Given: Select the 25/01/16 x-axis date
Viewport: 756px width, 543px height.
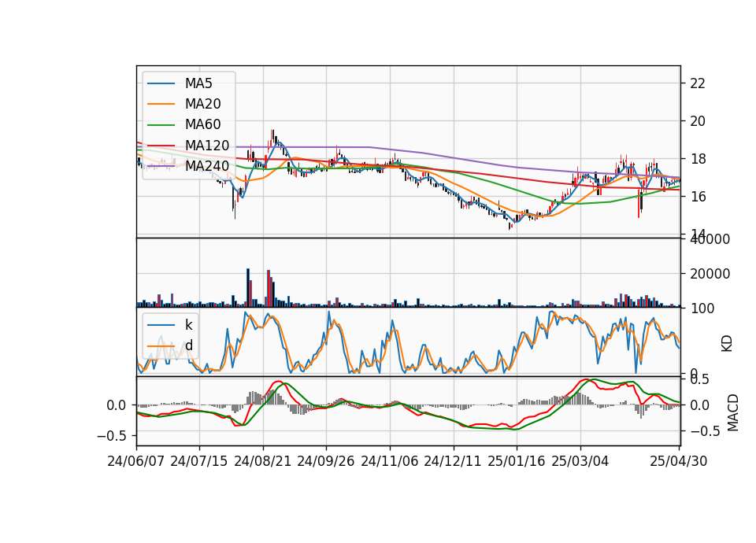Looking at the screenshot, I should pos(517,461).
